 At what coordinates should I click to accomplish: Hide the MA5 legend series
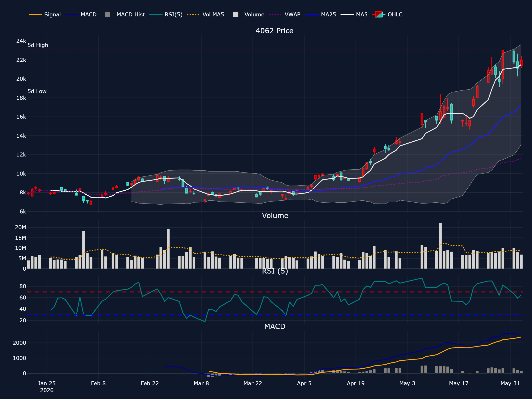coord(354,14)
